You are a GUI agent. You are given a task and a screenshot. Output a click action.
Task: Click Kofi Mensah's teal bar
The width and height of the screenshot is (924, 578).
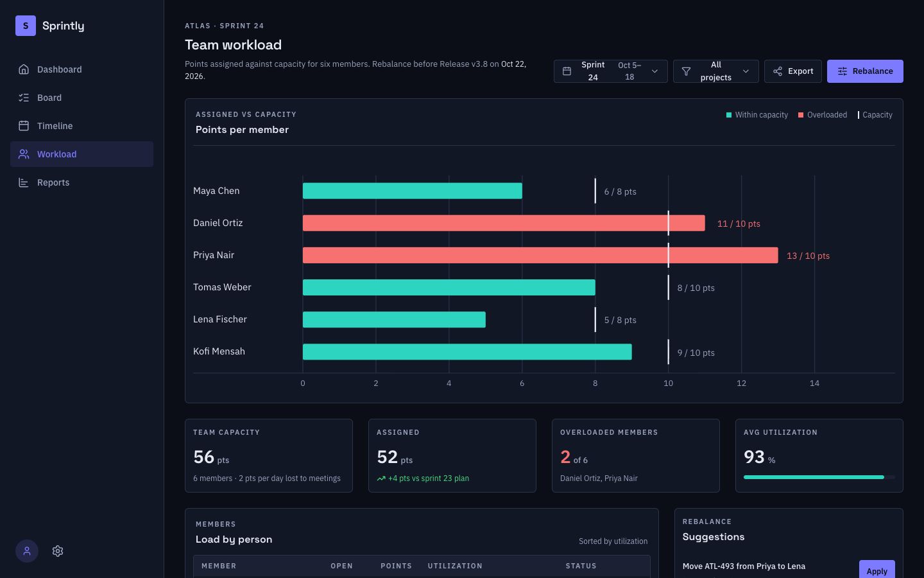(x=467, y=351)
